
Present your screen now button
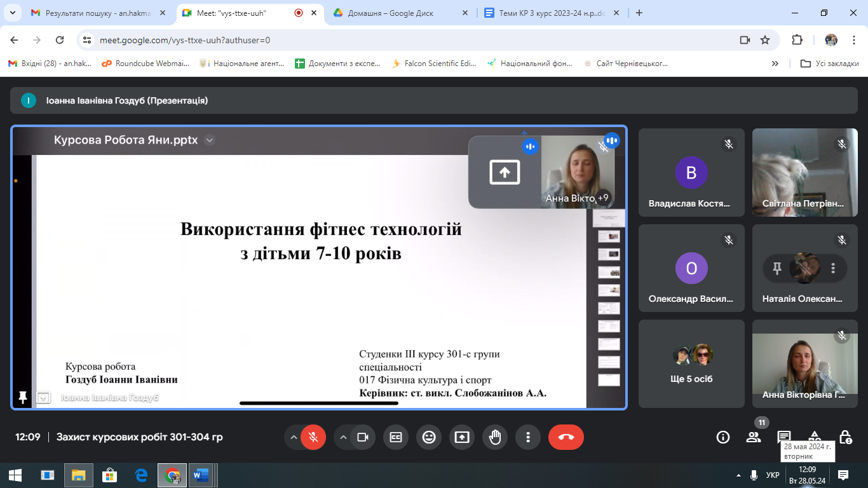(462, 437)
